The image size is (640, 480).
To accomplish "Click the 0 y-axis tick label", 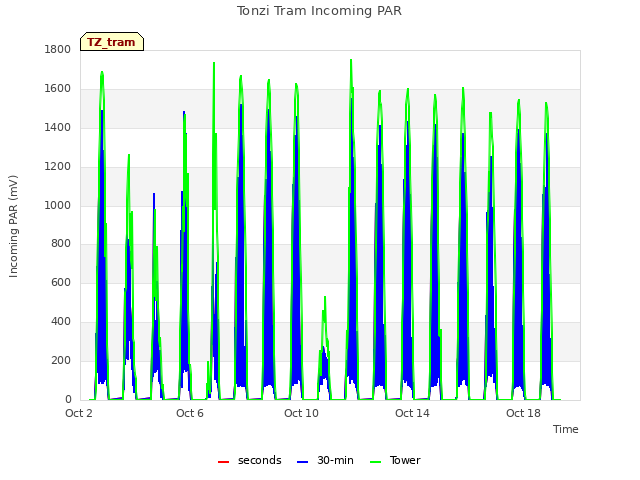I will [x=68, y=399].
